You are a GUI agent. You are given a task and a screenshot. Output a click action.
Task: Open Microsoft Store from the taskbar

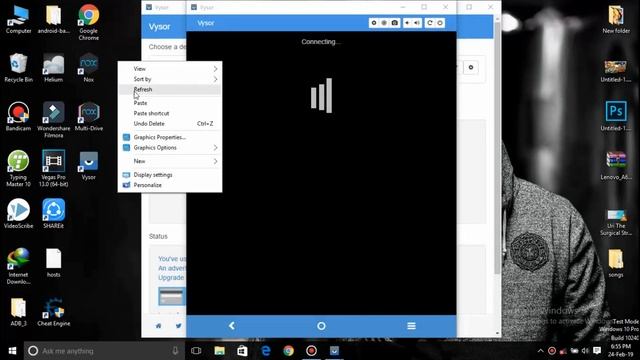[x=242, y=351]
